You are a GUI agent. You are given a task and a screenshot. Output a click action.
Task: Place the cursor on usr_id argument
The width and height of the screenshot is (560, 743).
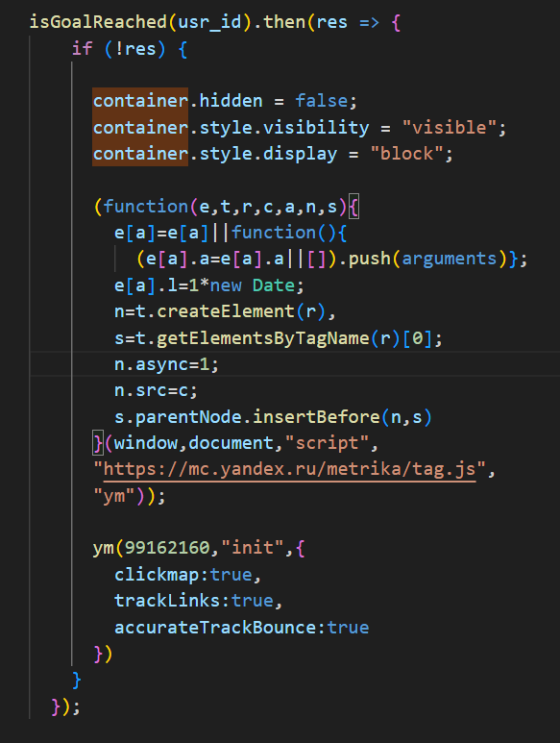209,22
